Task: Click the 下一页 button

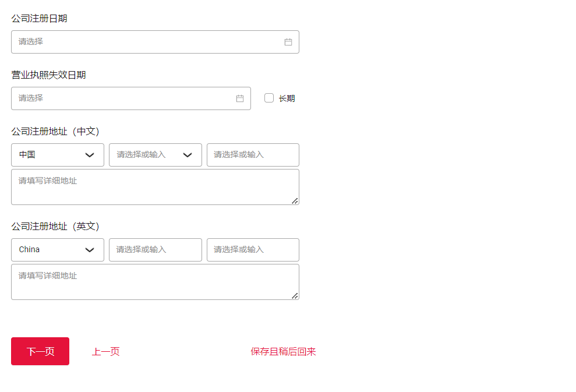Action: click(x=40, y=351)
